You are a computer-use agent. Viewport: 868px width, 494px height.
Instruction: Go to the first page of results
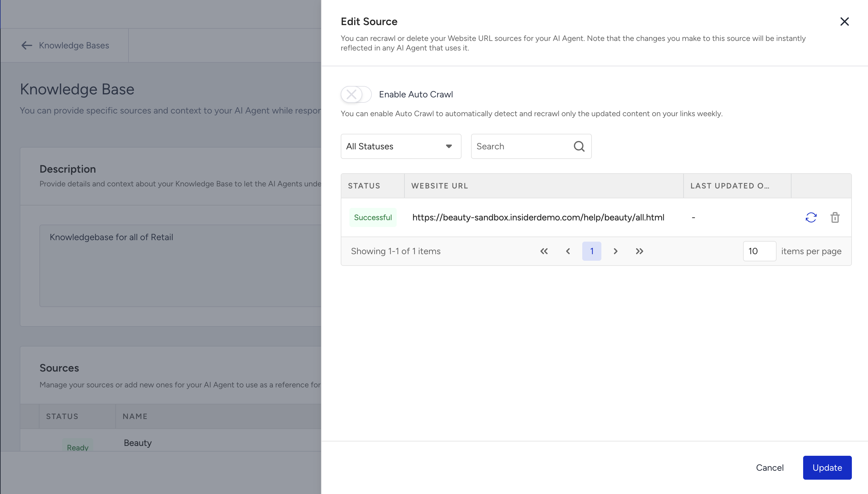click(544, 251)
